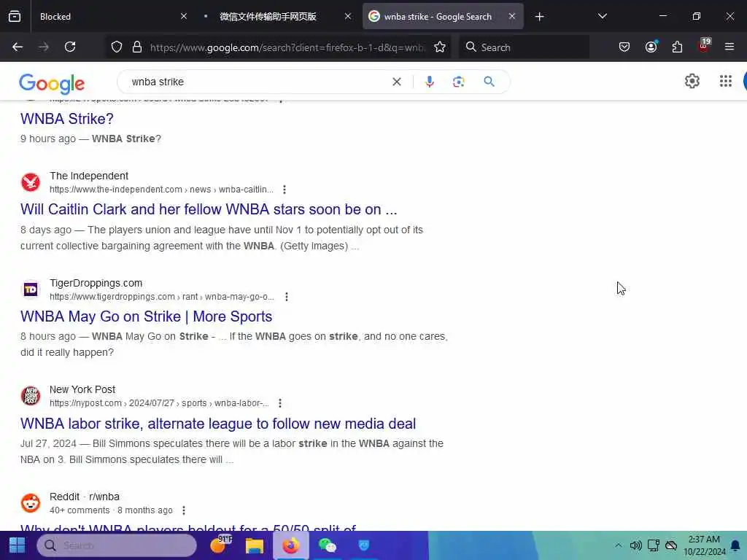Viewport: 747px width, 560px height.
Task: Switch to Firefox taskbar icon
Action: click(x=290, y=545)
